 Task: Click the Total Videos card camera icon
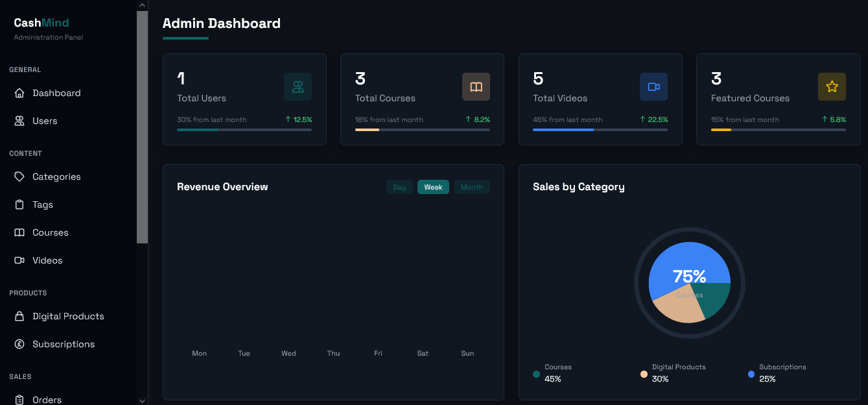click(653, 87)
